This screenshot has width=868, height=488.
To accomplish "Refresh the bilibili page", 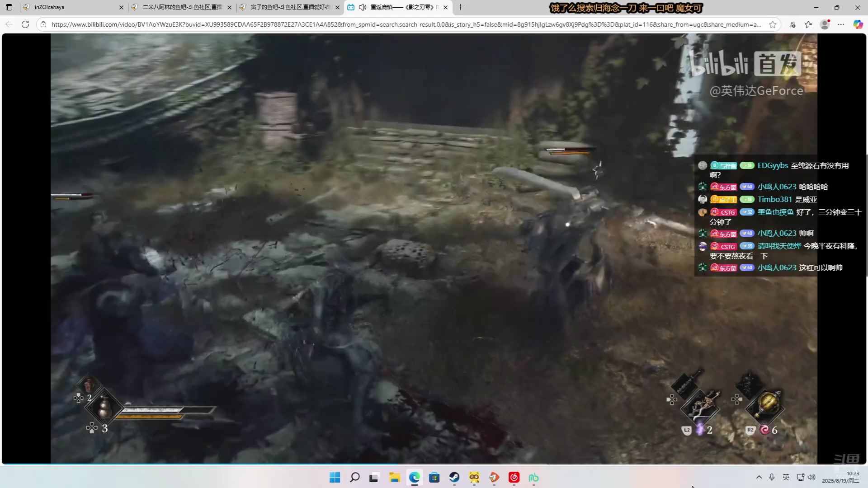I will point(25,24).
